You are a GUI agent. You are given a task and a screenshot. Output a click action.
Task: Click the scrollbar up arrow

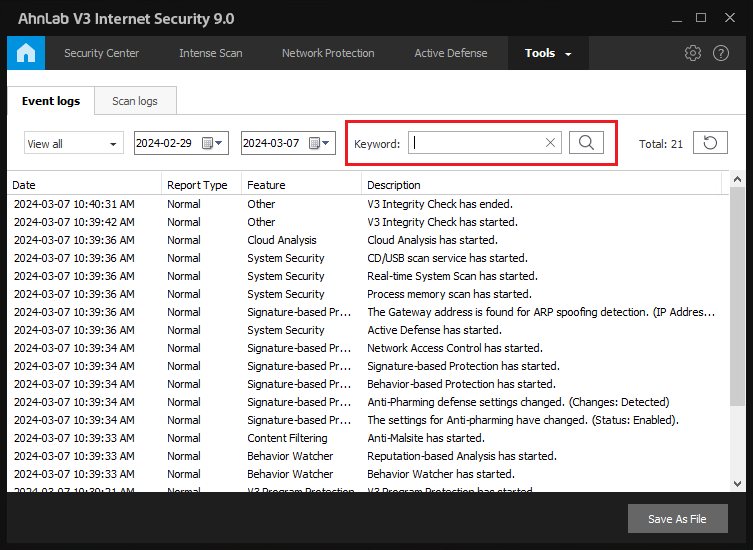(737, 179)
